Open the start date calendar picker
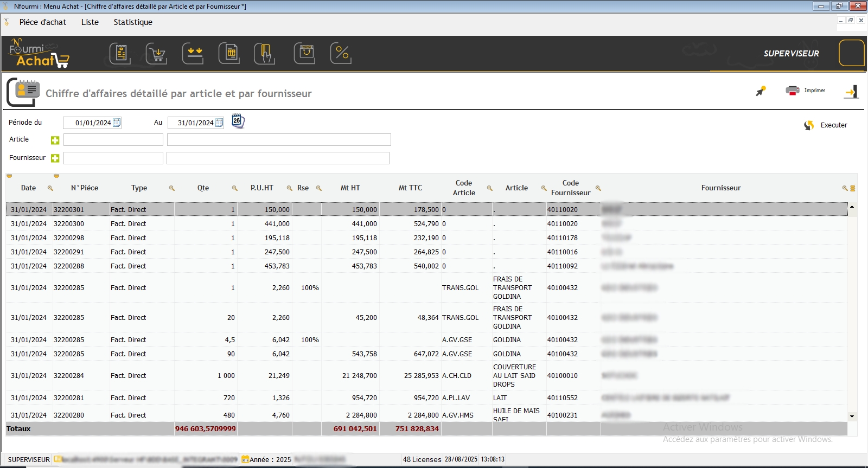 tap(117, 123)
